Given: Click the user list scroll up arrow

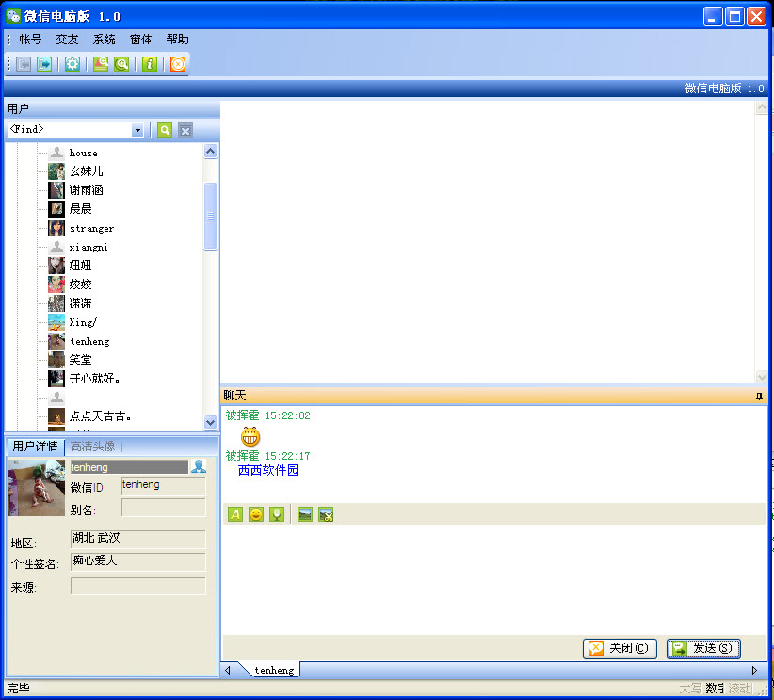Looking at the screenshot, I should tap(211, 151).
